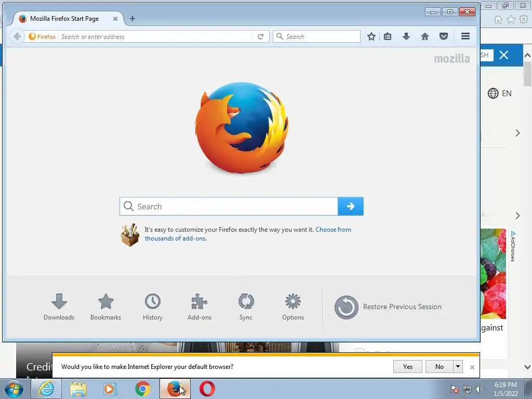Open Downloads from start page shortcuts

pos(59,307)
